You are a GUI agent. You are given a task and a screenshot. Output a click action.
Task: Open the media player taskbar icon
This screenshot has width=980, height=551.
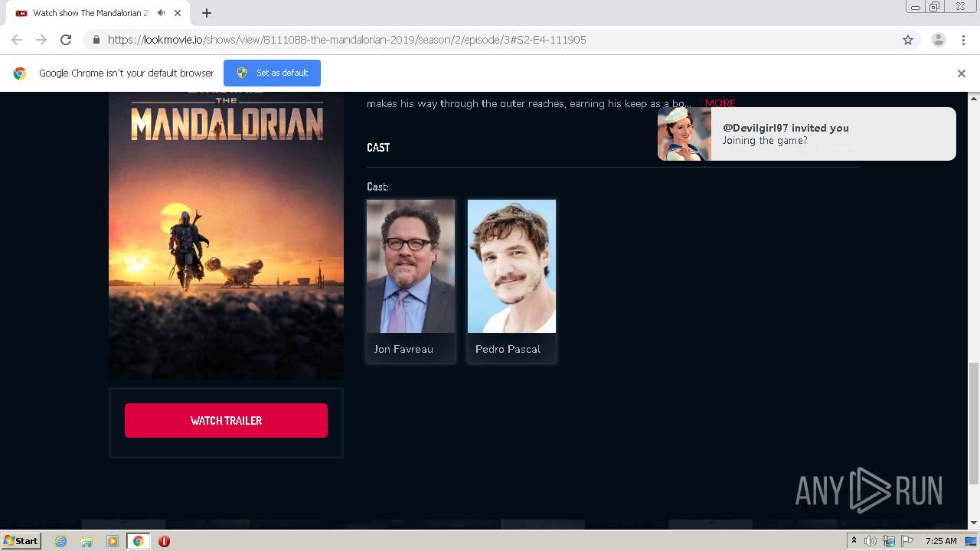pyautogui.click(x=113, y=541)
